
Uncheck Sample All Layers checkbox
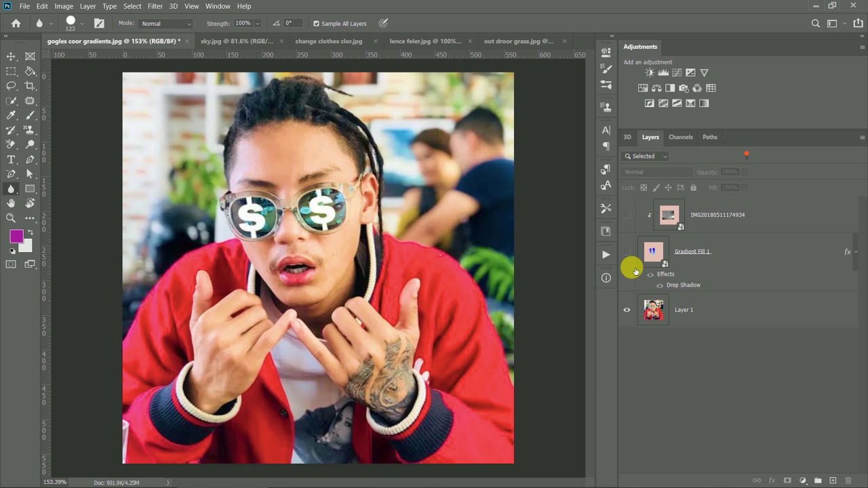316,24
